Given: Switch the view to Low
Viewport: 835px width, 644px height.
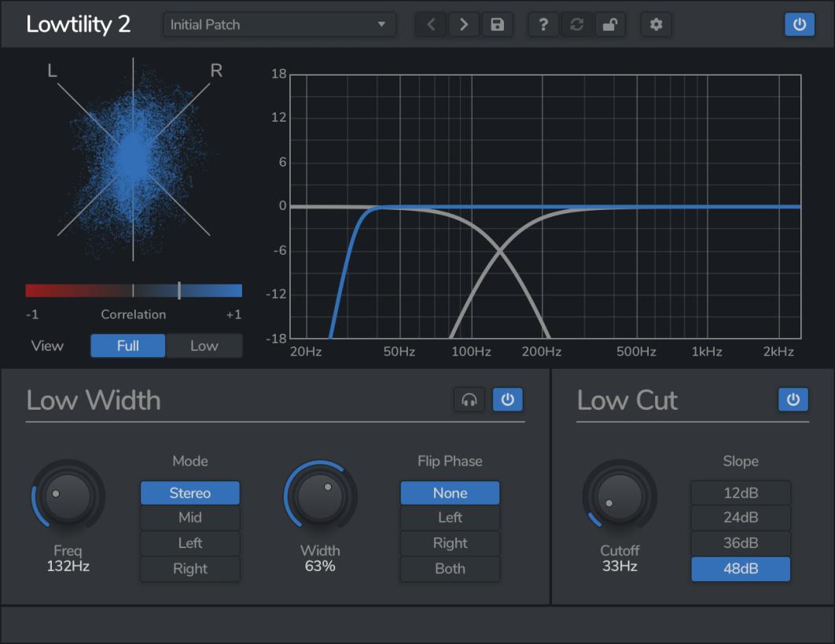Looking at the screenshot, I should [204, 345].
